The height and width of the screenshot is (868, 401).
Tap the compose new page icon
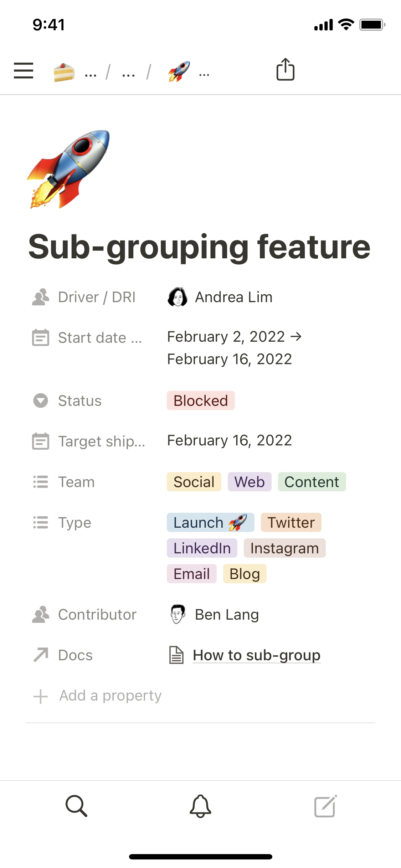click(x=325, y=806)
